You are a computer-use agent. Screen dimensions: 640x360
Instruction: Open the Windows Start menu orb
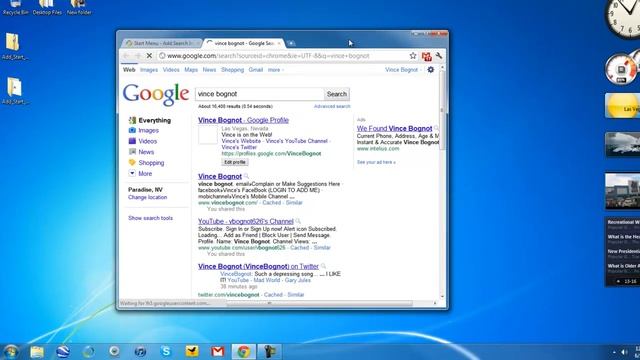point(11,351)
